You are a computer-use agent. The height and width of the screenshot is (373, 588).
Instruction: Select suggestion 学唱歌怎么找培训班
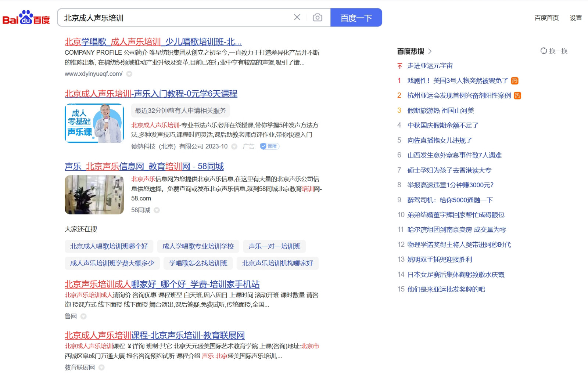point(198,263)
